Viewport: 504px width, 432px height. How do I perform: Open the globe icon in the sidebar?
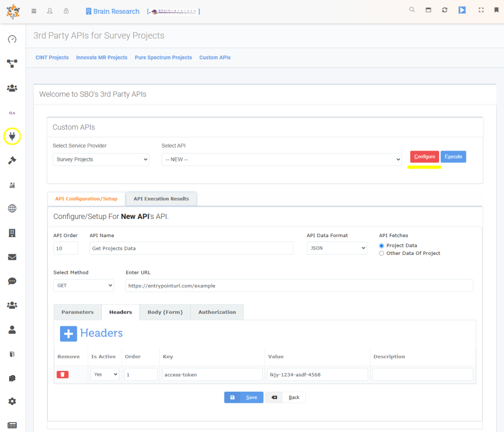tap(12, 208)
